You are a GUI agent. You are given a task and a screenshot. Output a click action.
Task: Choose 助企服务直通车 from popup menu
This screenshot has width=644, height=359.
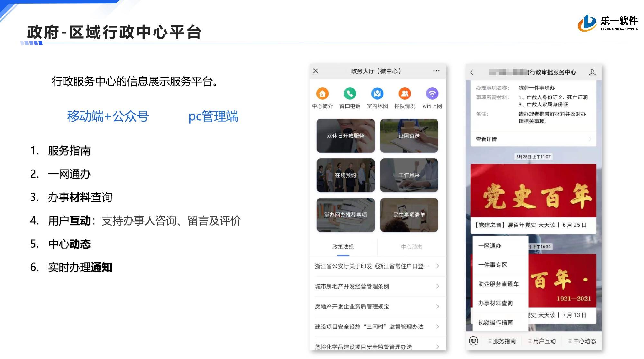click(500, 284)
